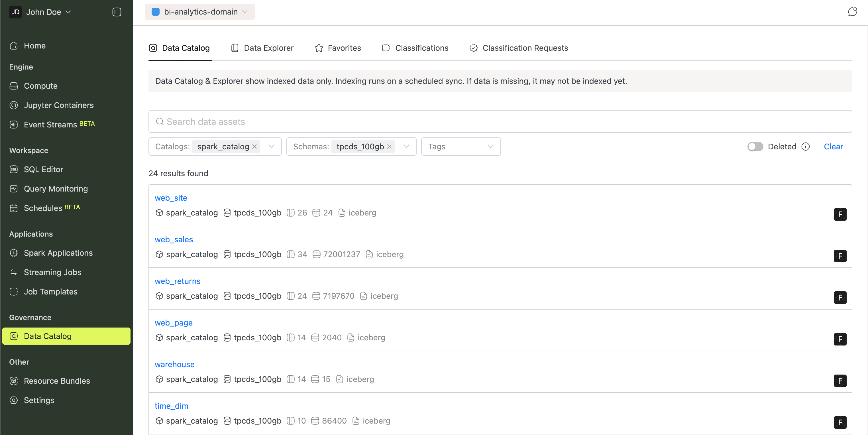Click the notifications icon in the top right
The width and height of the screenshot is (868, 435).
[853, 11]
